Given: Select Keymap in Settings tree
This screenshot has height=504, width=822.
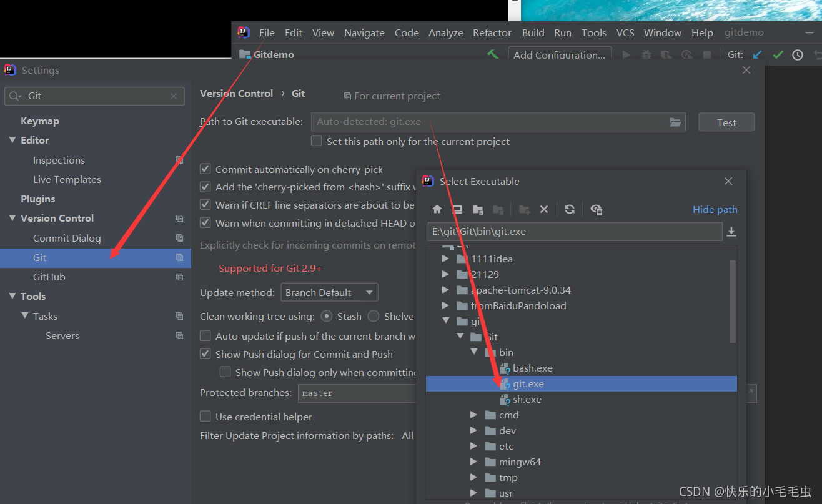Looking at the screenshot, I should point(40,121).
